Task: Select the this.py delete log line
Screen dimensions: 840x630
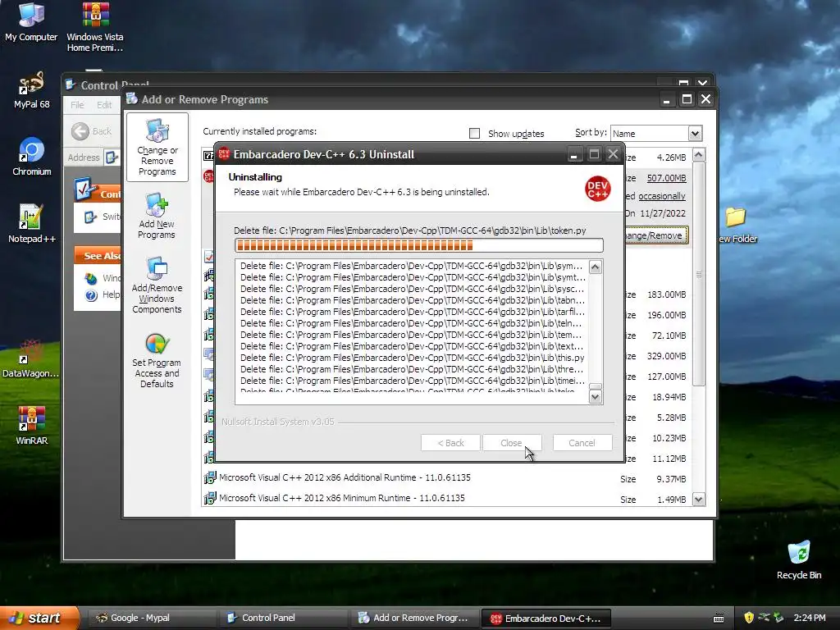Action: (x=413, y=358)
